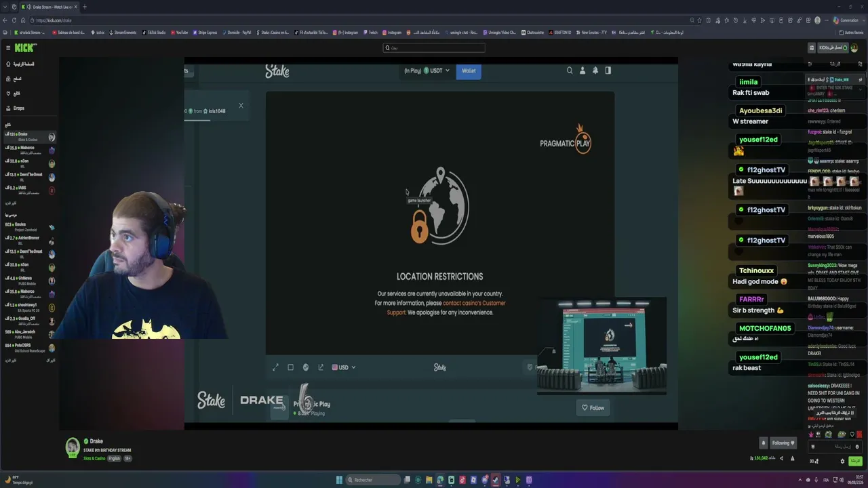The height and width of the screenshot is (488, 868).
Task: Click the English language tag
Action: click(114, 459)
